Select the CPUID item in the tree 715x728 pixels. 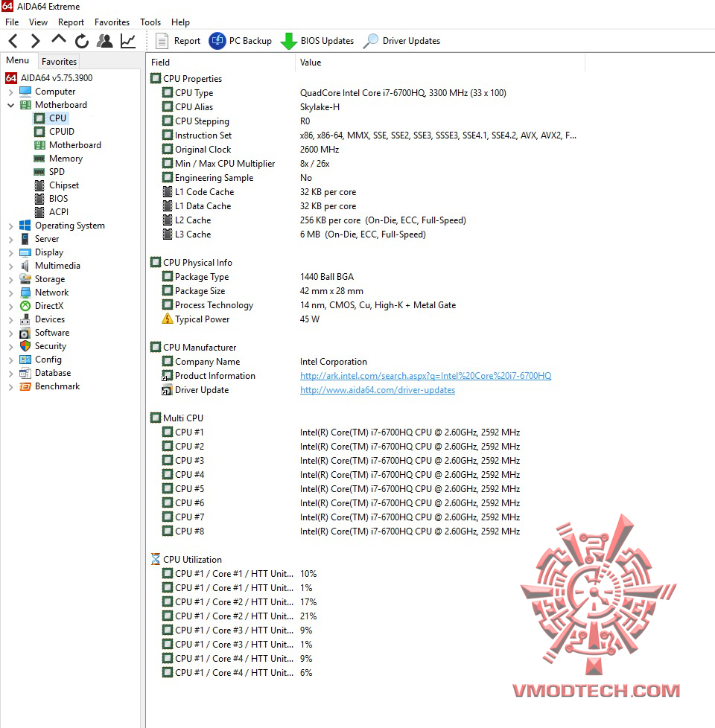click(x=62, y=132)
